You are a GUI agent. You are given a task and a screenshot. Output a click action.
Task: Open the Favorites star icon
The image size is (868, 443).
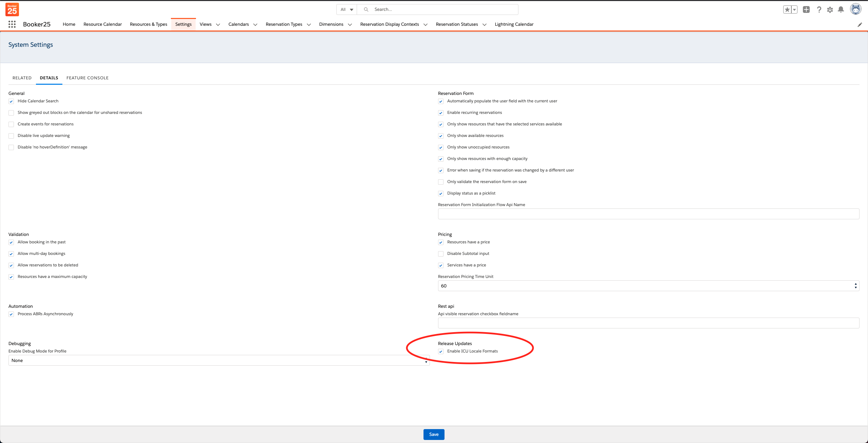pos(787,9)
